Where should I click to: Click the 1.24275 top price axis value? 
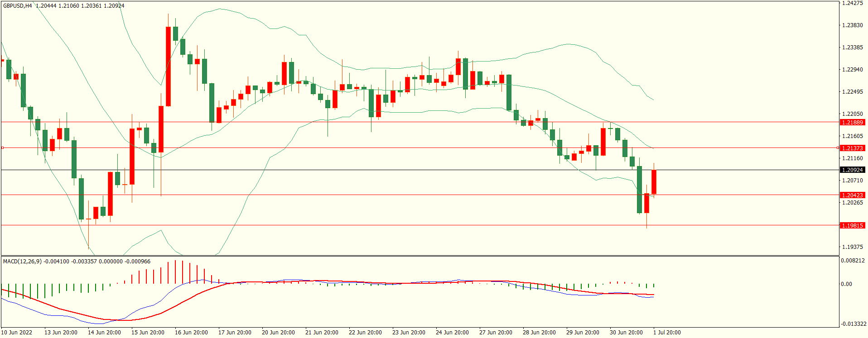point(852,3)
